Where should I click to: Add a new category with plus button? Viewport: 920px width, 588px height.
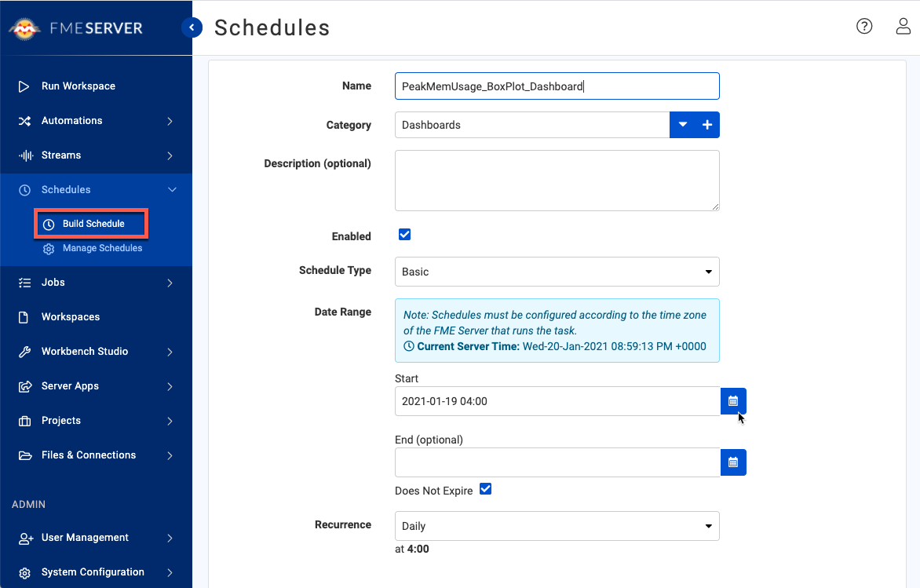[x=707, y=125]
